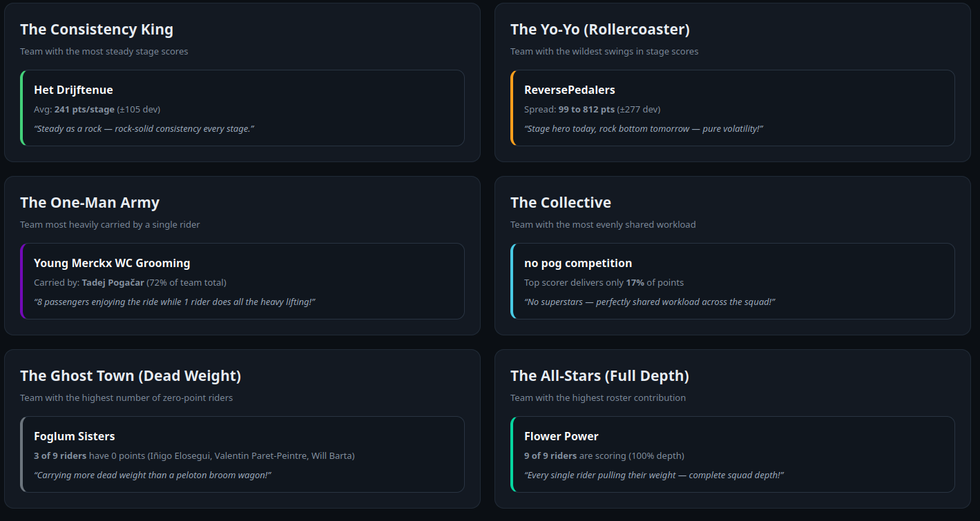Click the Top scorer 17% of points line
The width and height of the screenshot is (980, 521).
click(x=604, y=282)
